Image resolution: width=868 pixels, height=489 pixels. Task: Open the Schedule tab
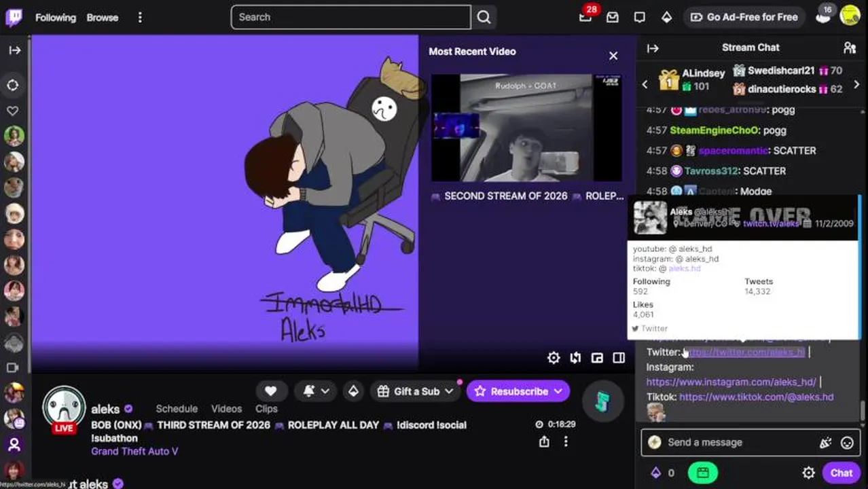tap(177, 409)
